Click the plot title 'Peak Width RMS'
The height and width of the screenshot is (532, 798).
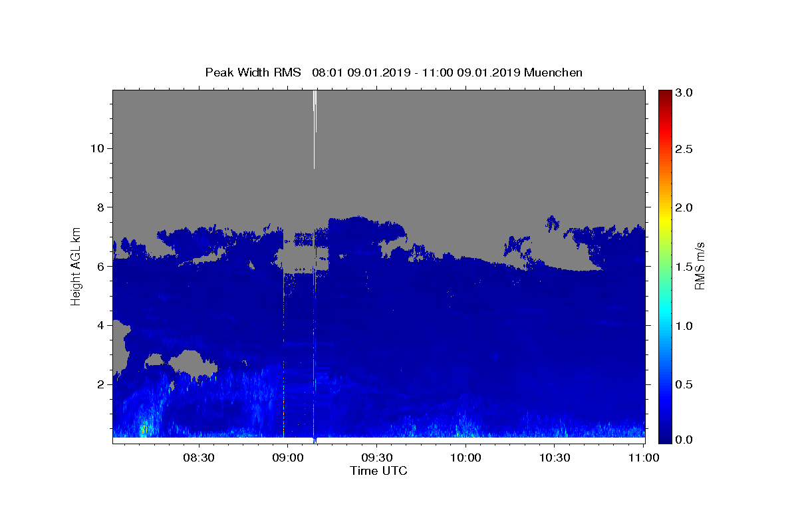253,72
